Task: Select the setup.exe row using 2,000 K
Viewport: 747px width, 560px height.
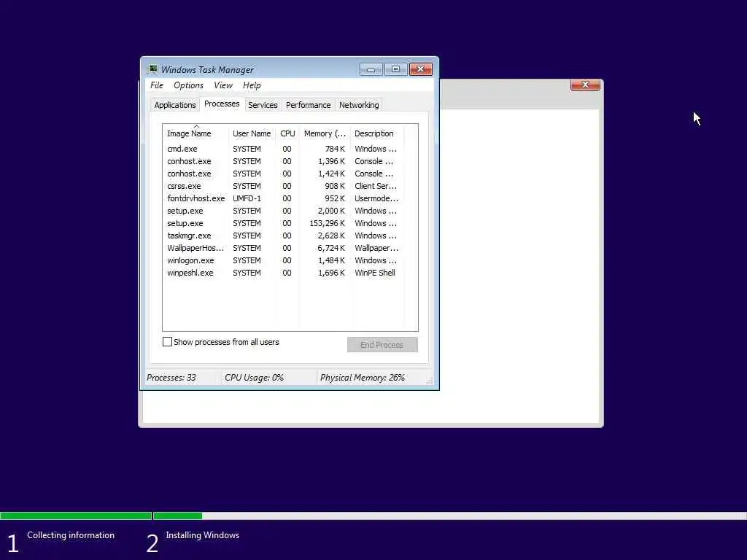Action: click(x=284, y=211)
